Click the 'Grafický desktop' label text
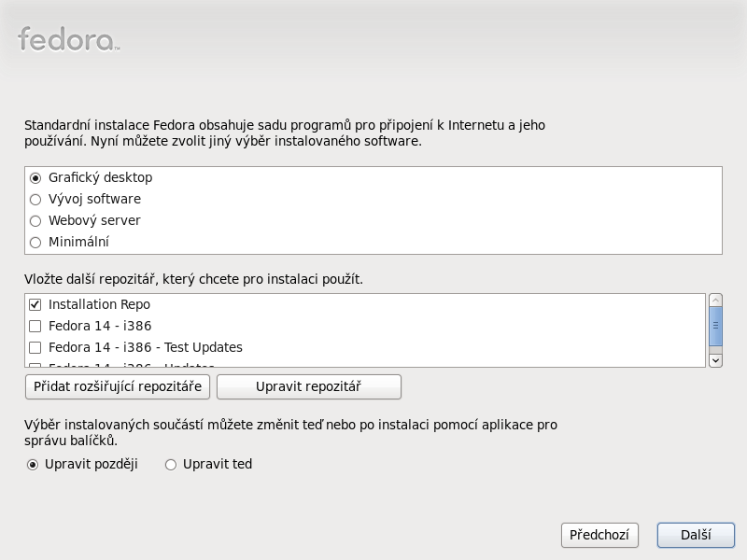This screenshot has width=747, height=560. 101,177
